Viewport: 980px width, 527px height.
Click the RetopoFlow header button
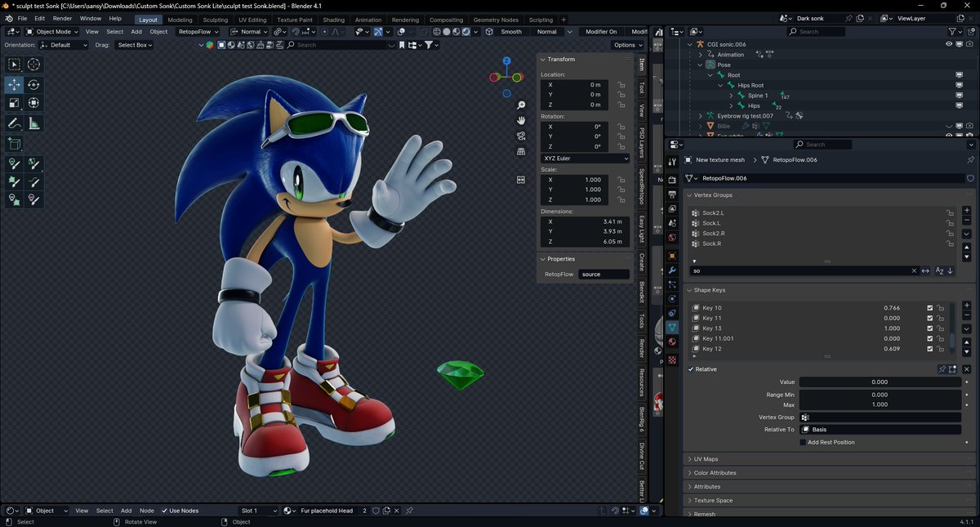[198, 32]
